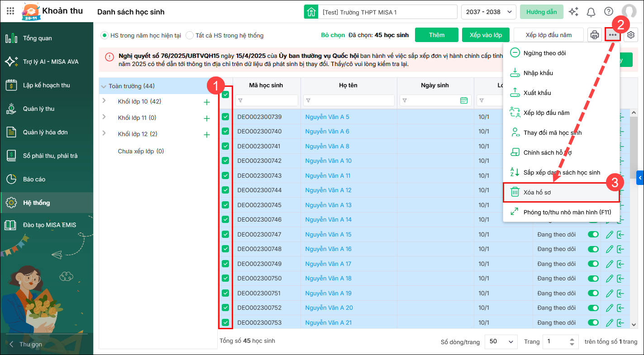The image size is (644, 355).
Task: Click the green Thêm button
Action: 437,35
